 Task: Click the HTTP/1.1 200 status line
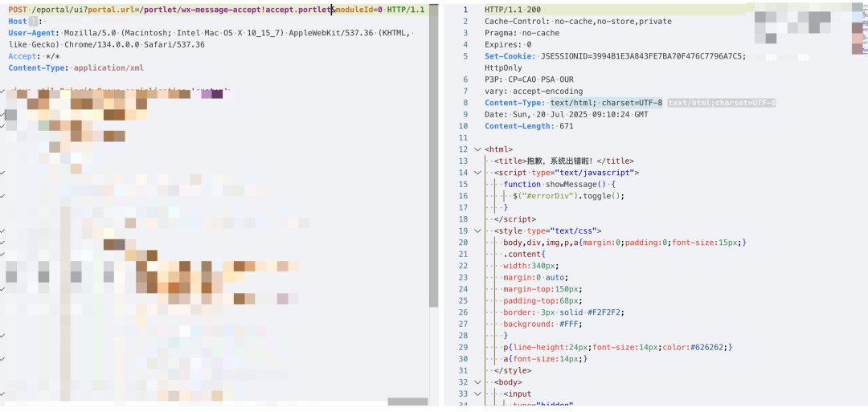coord(513,10)
